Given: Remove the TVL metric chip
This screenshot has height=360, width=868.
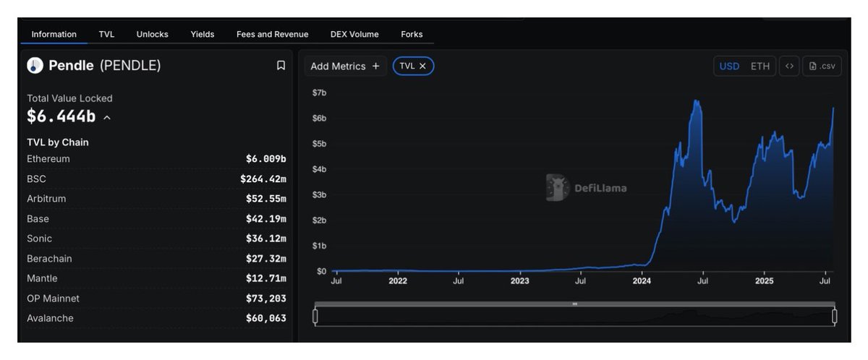Looking at the screenshot, I should (422, 66).
